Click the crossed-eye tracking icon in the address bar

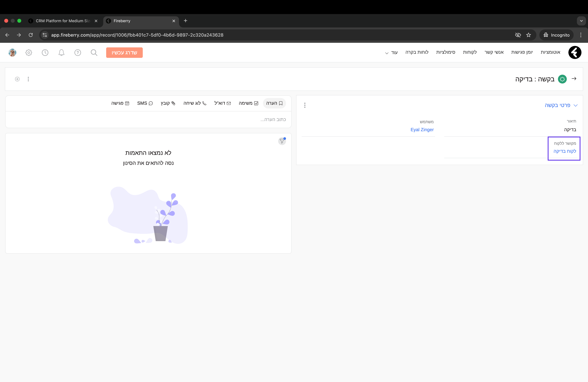[x=518, y=35]
